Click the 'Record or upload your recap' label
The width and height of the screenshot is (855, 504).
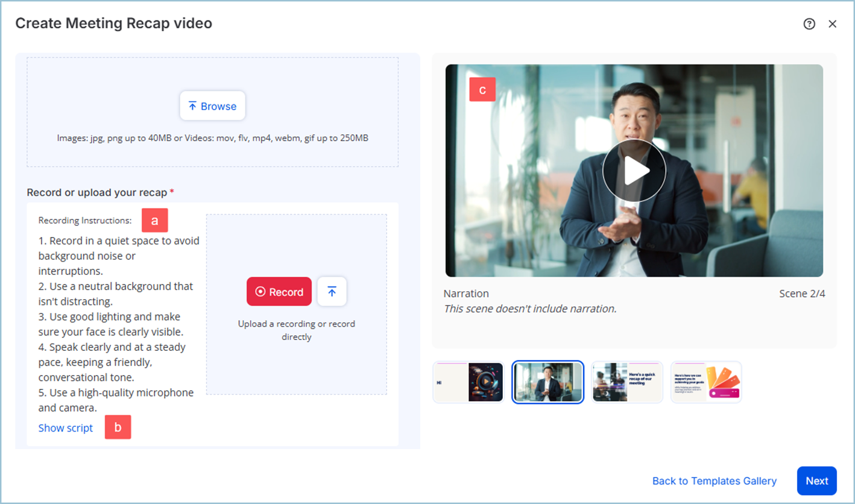pos(96,193)
